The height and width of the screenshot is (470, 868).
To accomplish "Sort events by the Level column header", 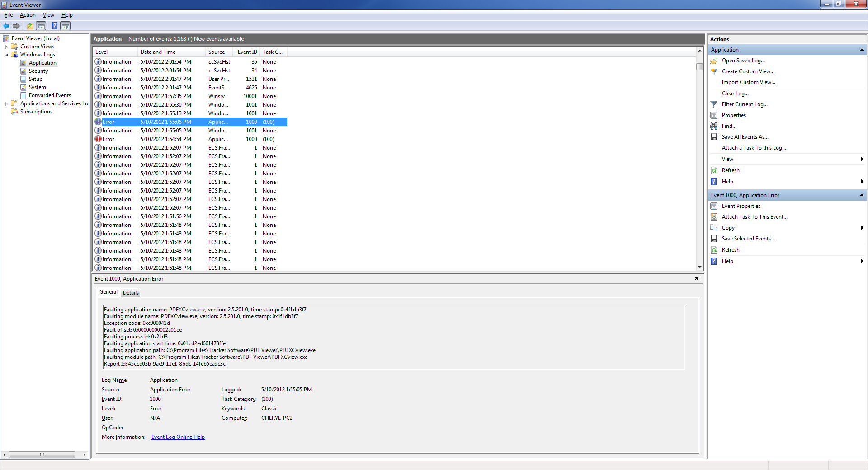I will click(115, 52).
